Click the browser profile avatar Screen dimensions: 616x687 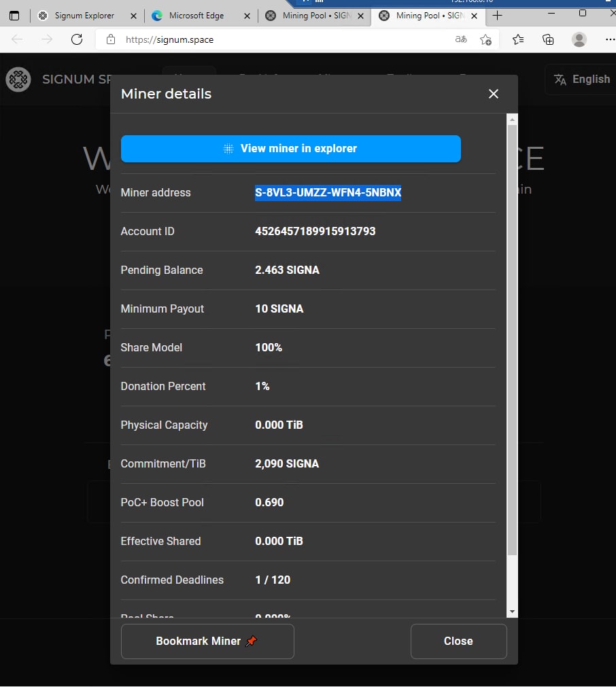[x=579, y=40]
